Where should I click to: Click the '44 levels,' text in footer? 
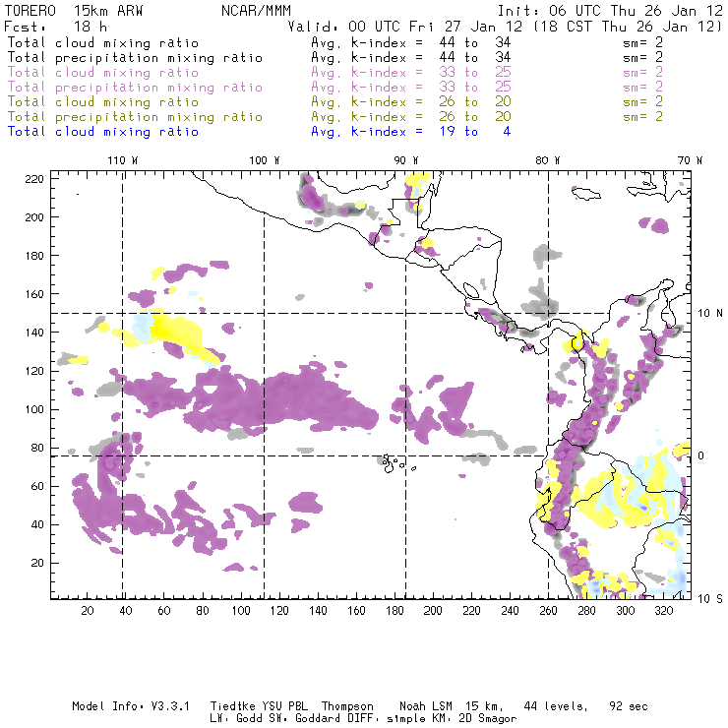pyautogui.click(x=556, y=706)
